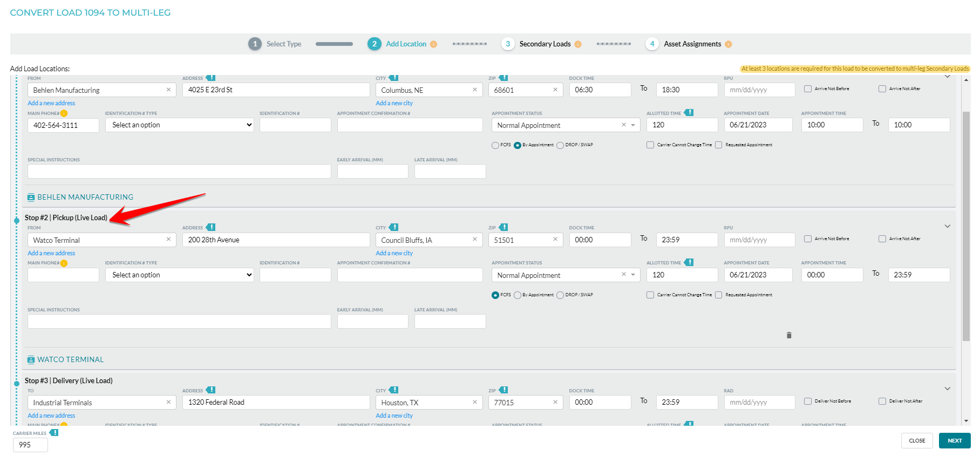Enable Arrive Not Before for Watco Terminal stop
The image size is (980, 456).
pyautogui.click(x=808, y=239)
